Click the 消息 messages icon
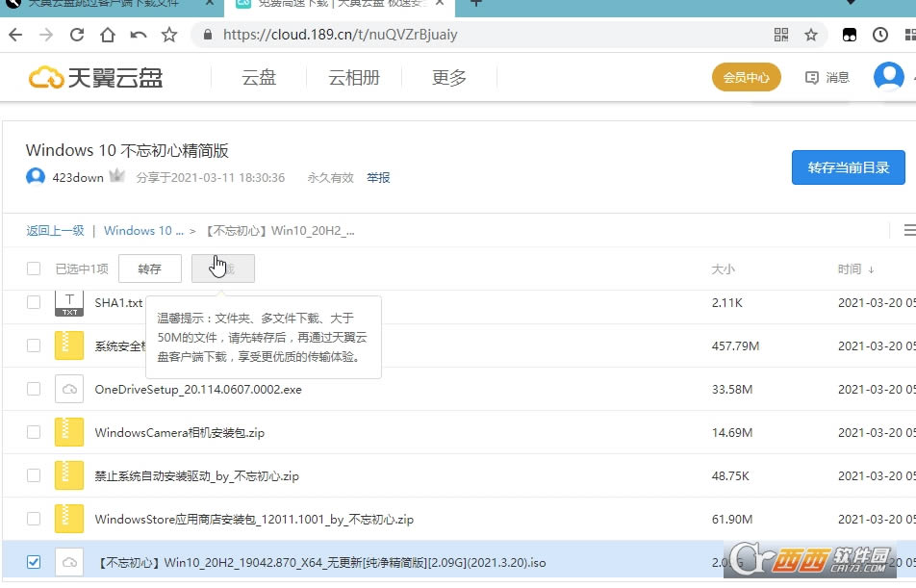The width and height of the screenshot is (916, 588). [x=827, y=77]
